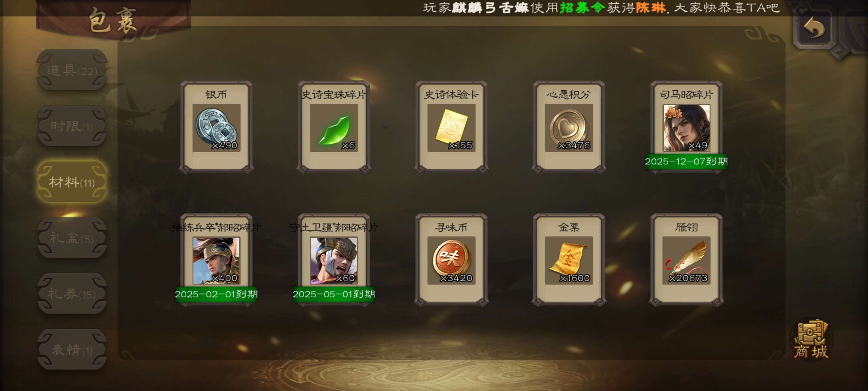Screen dimensions: 868x391
Task: Select the 金票 golden scroll item
Action: coord(569,260)
